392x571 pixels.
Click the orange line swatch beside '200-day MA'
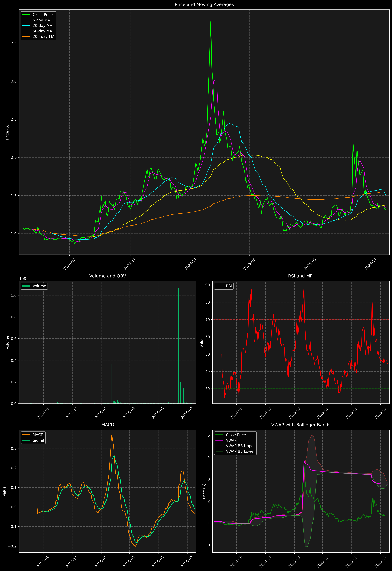point(26,37)
